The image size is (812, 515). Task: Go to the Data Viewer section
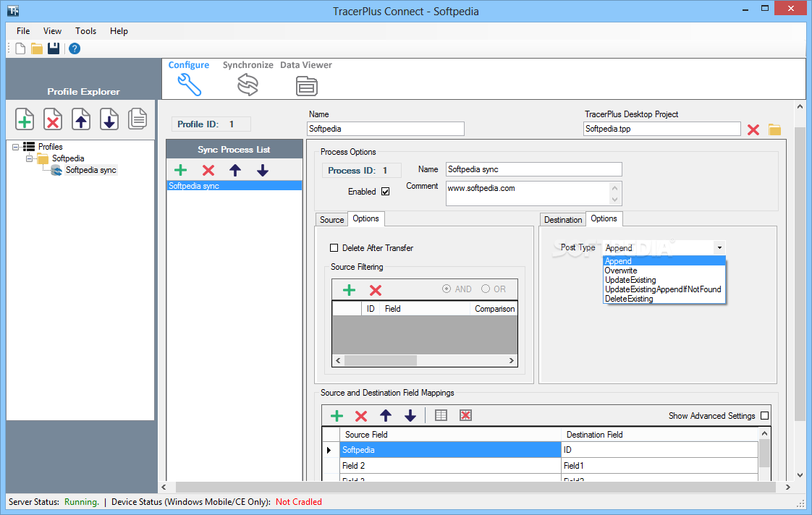[x=306, y=78]
